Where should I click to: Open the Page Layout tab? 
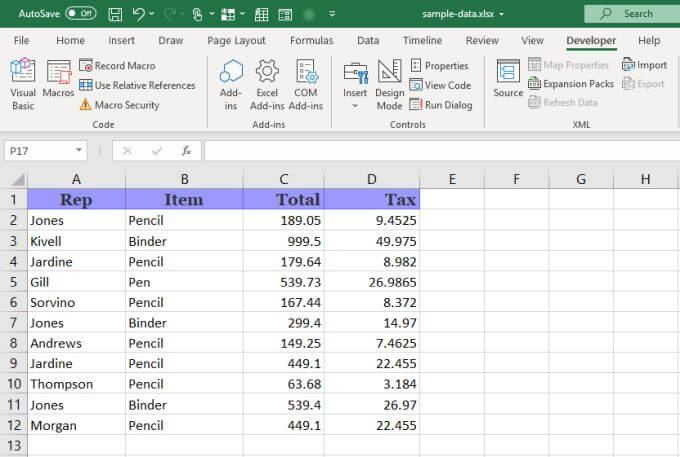[236, 41]
